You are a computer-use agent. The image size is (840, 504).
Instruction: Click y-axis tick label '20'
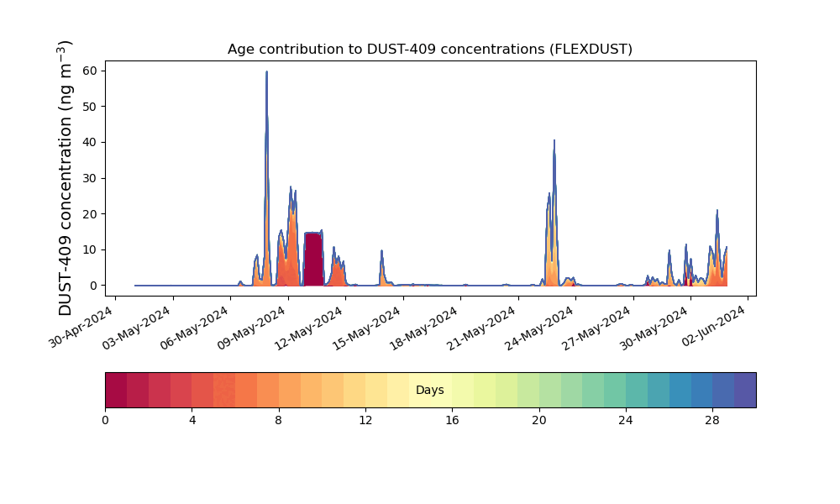pos(90,214)
